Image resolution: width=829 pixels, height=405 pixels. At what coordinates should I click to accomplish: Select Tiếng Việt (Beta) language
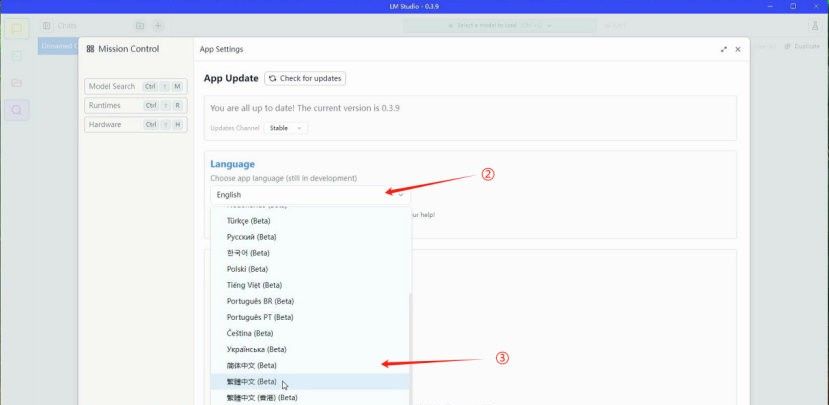310,285
